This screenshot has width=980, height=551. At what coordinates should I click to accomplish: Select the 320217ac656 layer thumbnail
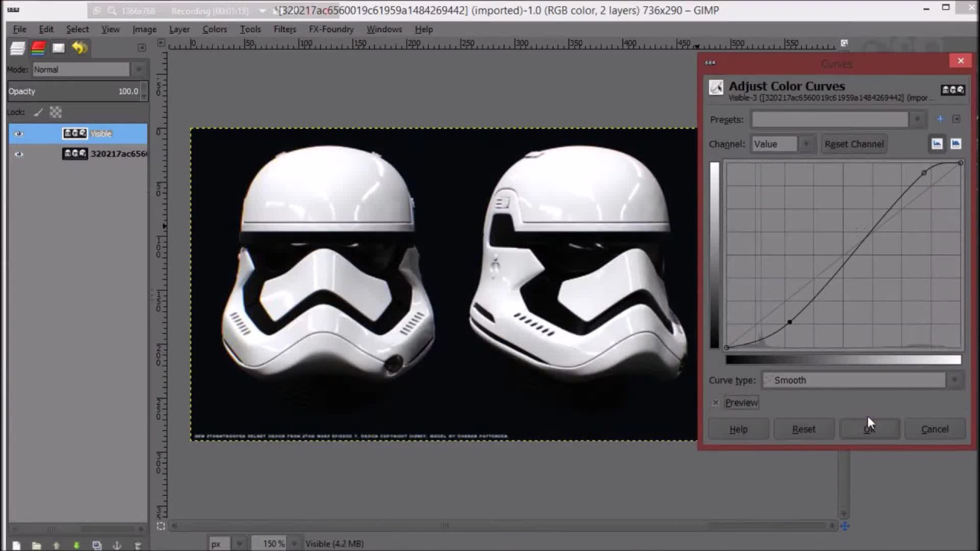pyautogui.click(x=75, y=154)
